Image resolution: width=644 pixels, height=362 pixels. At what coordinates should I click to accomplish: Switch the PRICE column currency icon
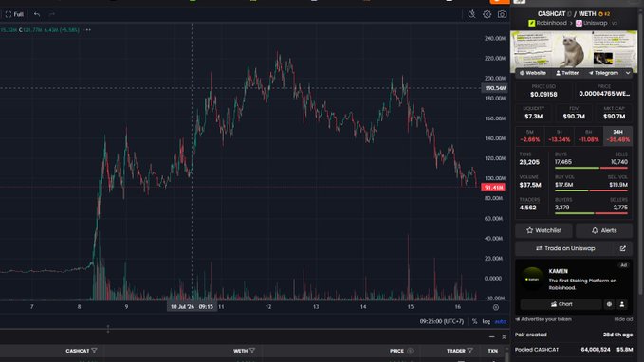click(x=410, y=351)
